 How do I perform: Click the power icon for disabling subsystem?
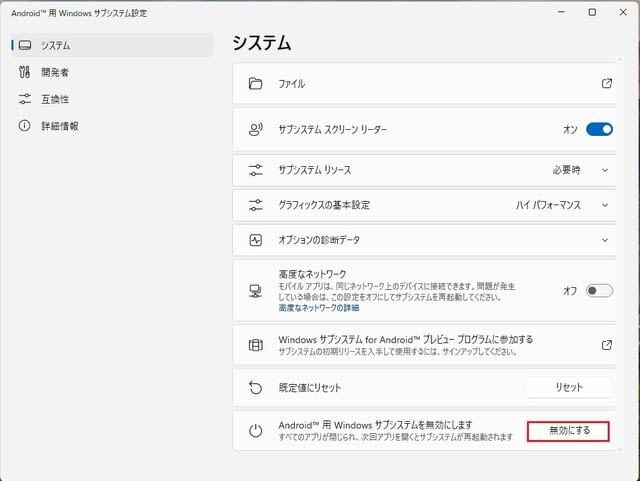pos(256,431)
